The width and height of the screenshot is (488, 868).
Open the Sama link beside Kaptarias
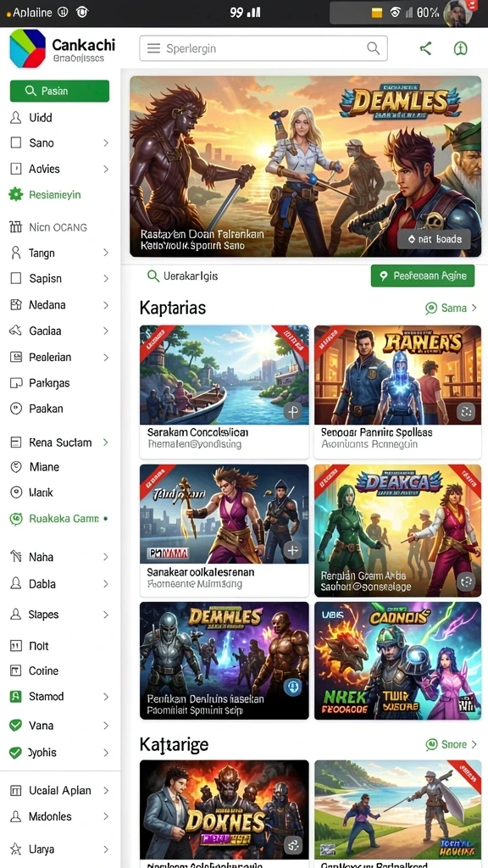tap(451, 308)
